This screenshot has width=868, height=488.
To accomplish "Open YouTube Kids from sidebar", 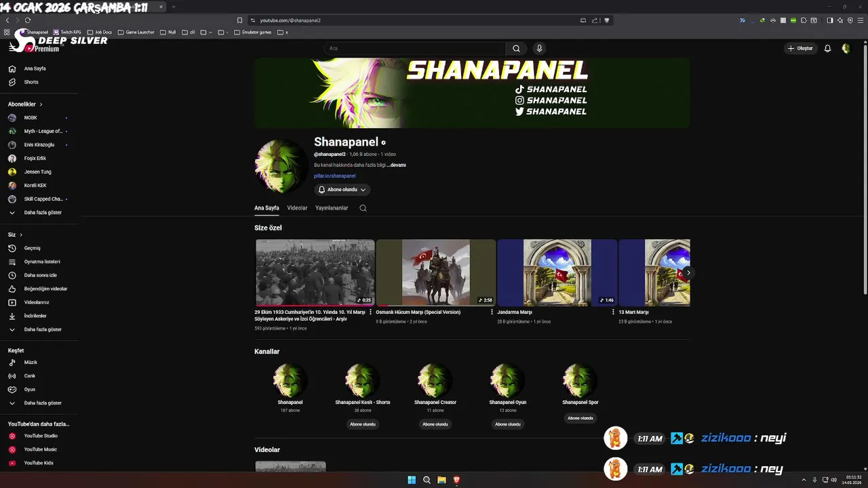I will pos(39,463).
